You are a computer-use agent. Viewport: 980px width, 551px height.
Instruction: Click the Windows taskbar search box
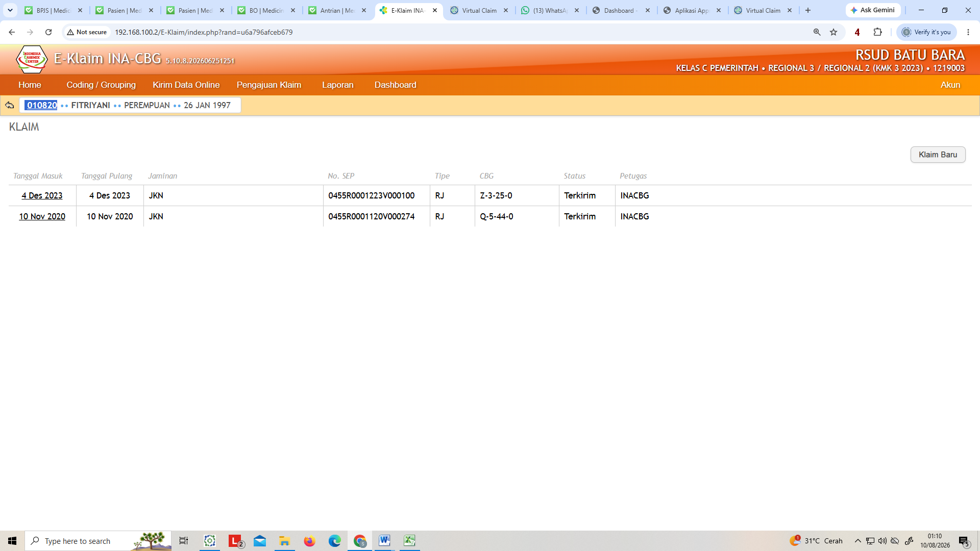coord(98,541)
